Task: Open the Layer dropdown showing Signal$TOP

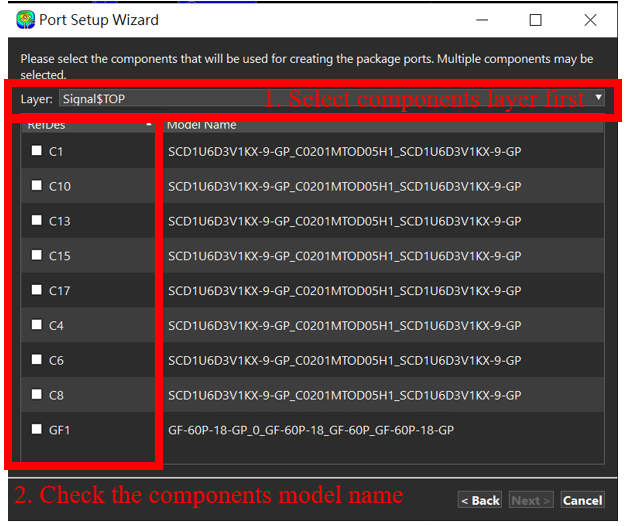Action: [x=332, y=98]
